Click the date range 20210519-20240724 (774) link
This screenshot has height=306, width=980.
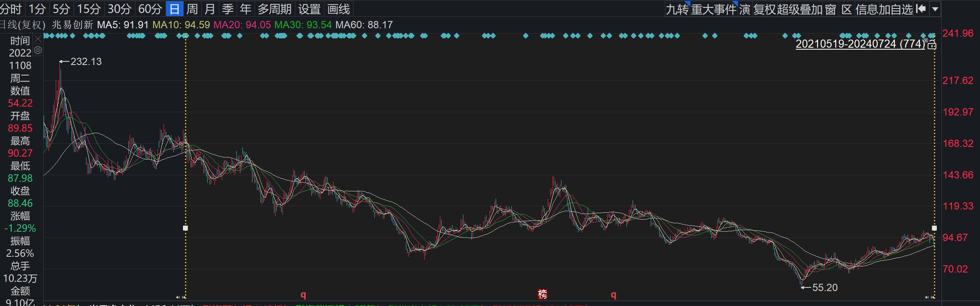point(860,44)
